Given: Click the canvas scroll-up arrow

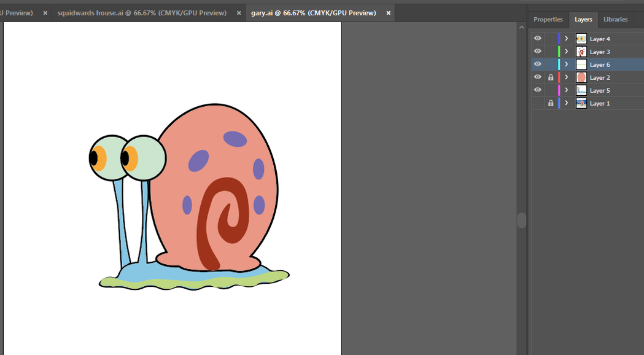Looking at the screenshot, I should [x=522, y=28].
